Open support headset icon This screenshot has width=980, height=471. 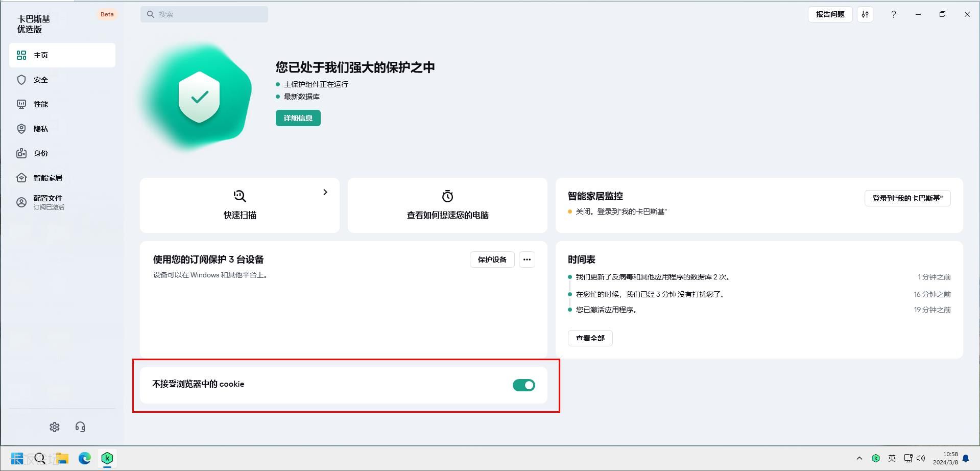click(80, 427)
